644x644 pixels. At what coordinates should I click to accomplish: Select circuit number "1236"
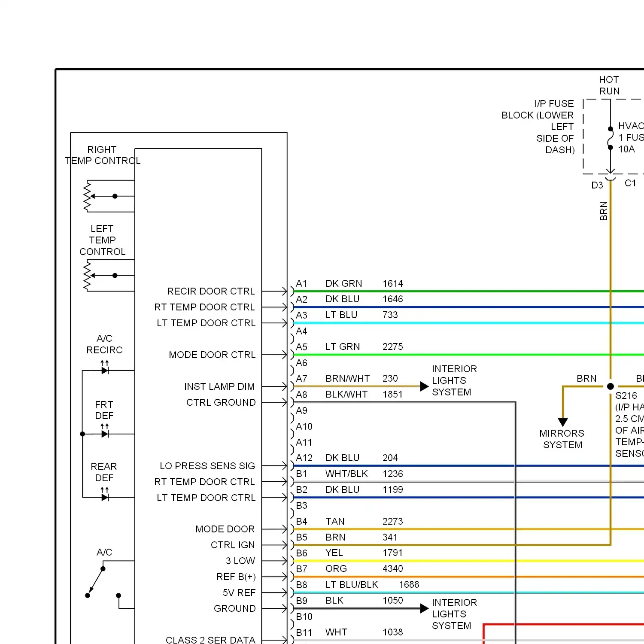pos(393,474)
